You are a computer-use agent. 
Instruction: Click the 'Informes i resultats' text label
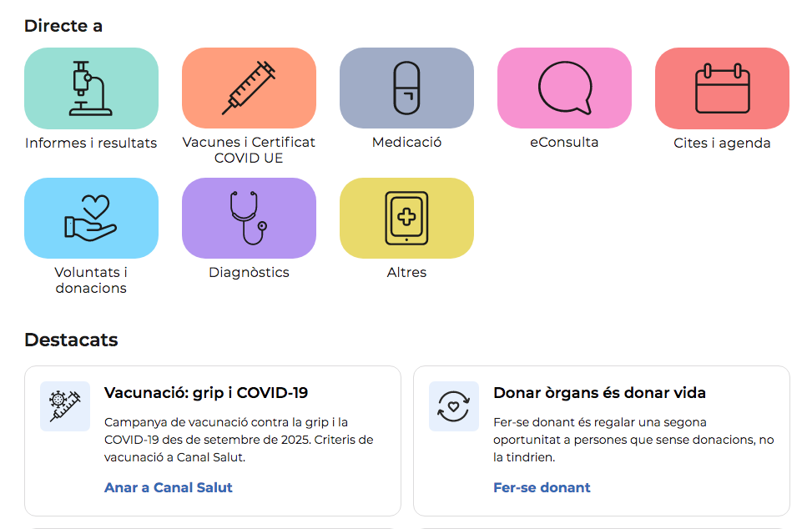[x=91, y=143]
